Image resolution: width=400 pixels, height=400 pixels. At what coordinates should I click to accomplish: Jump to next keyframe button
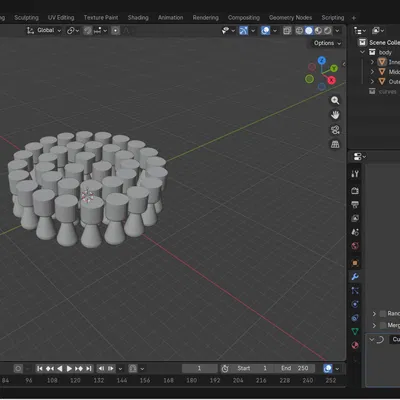tap(79, 368)
